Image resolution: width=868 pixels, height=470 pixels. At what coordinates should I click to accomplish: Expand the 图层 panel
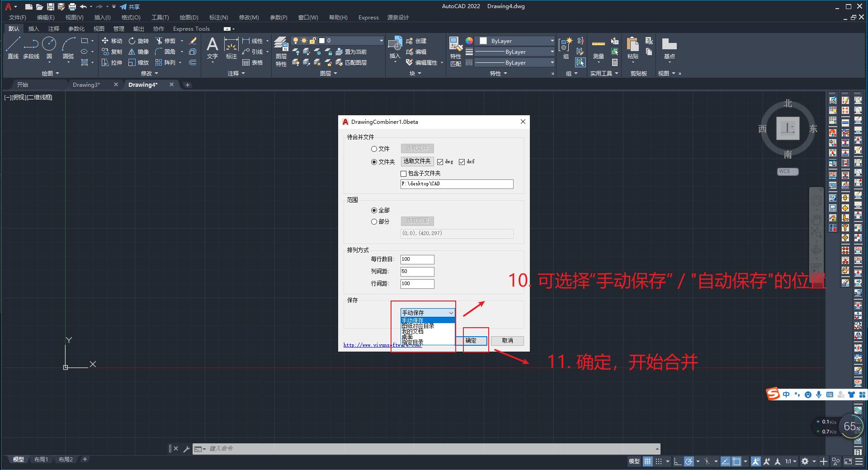[329, 73]
